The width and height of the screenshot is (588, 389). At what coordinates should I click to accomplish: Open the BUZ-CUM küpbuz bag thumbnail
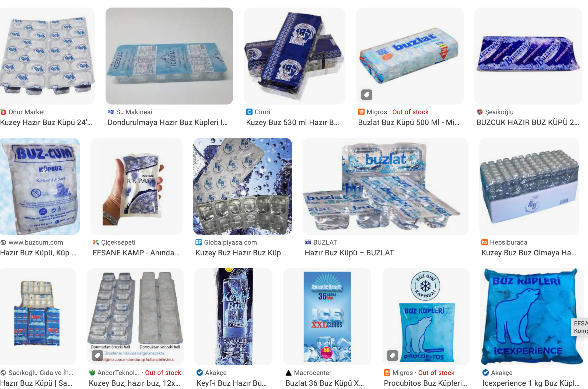tap(40, 186)
